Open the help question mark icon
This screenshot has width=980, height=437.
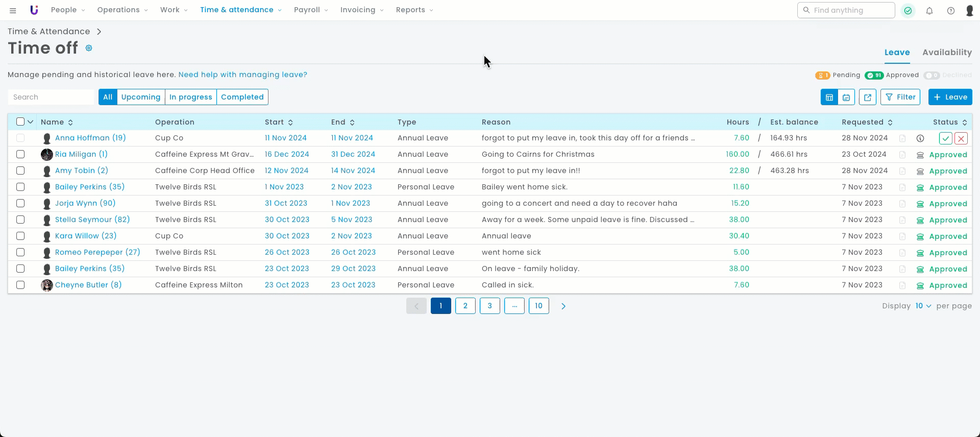950,11
